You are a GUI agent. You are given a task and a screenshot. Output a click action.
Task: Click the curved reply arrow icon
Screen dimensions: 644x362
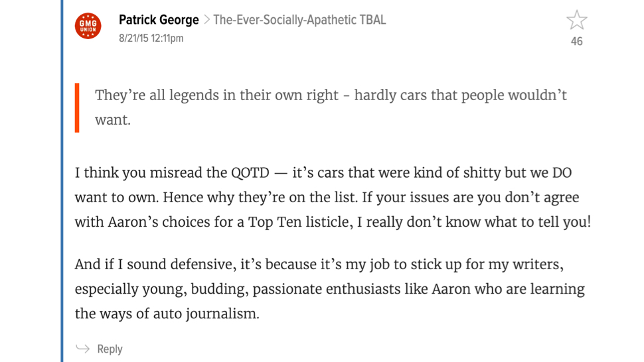pos(82,349)
